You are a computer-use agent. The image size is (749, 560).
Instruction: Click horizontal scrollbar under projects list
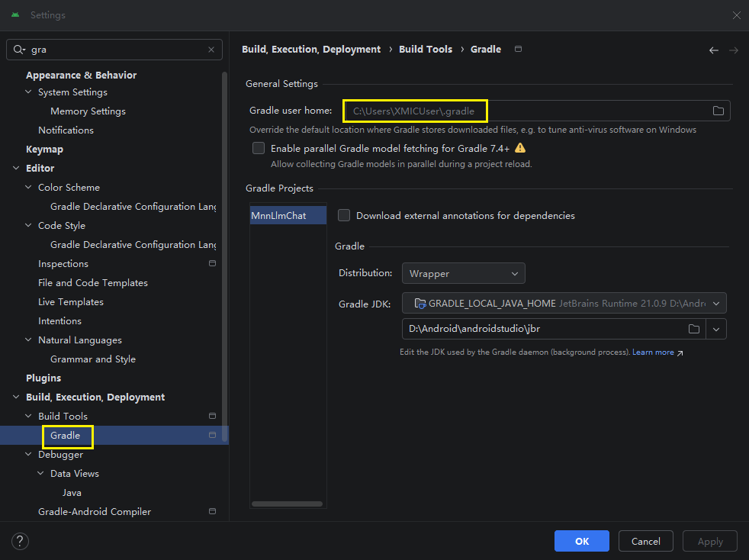click(x=287, y=504)
